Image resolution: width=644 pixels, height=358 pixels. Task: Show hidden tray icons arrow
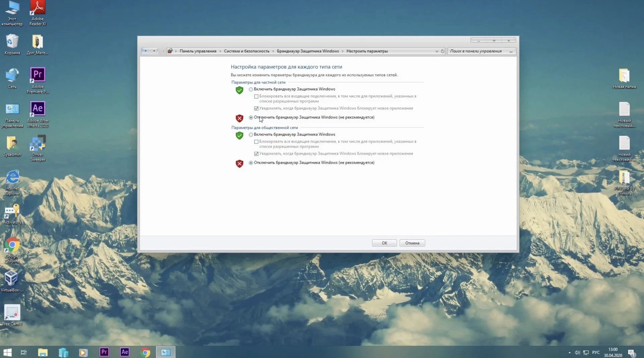coord(570,352)
